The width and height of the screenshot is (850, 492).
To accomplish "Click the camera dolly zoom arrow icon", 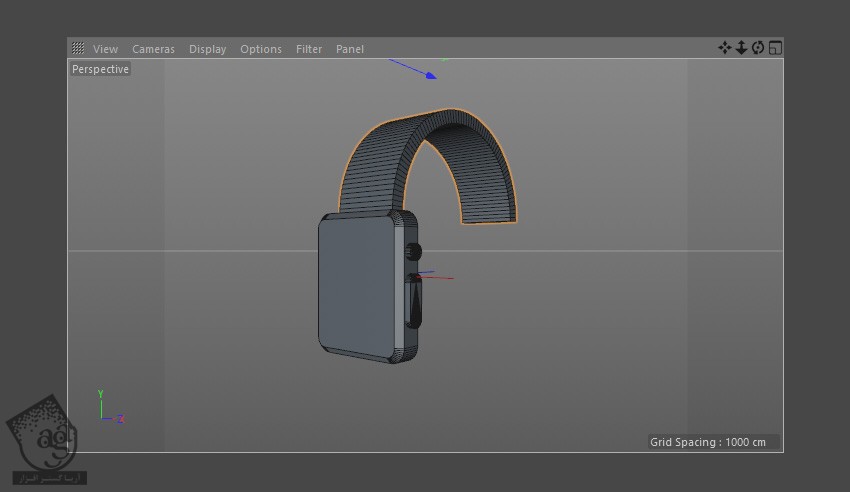I will pyautogui.click(x=741, y=48).
